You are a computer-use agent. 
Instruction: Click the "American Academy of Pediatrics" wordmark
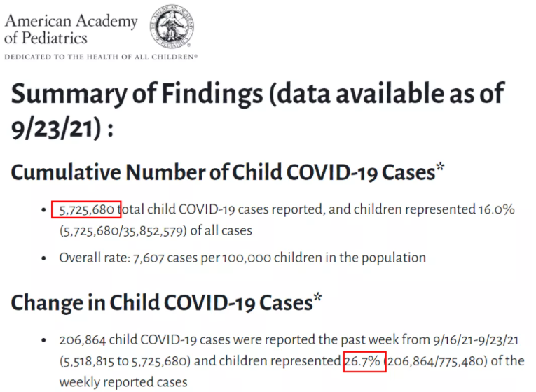pyautogui.click(x=71, y=28)
